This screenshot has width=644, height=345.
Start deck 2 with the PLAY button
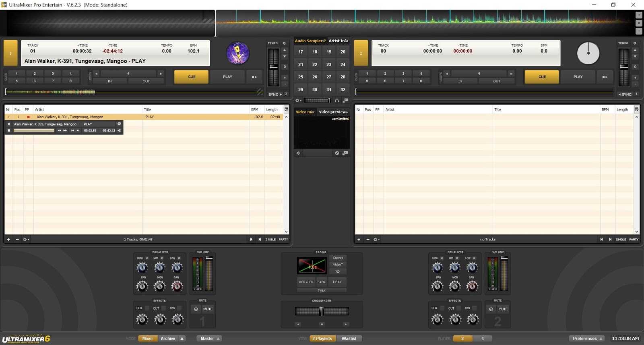pos(578,77)
